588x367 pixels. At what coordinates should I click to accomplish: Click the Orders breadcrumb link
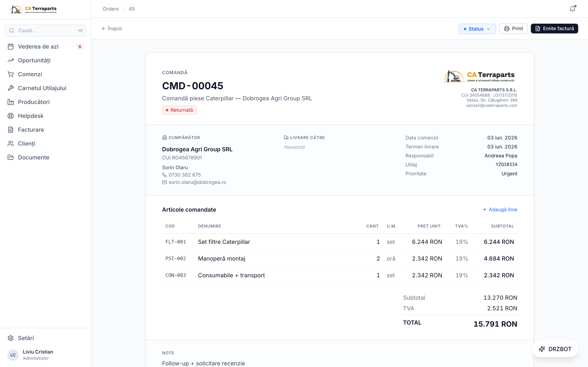coord(110,9)
